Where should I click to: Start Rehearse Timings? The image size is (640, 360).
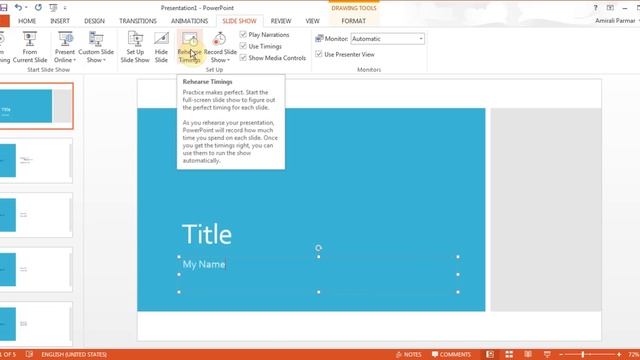[x=189, y=47]
